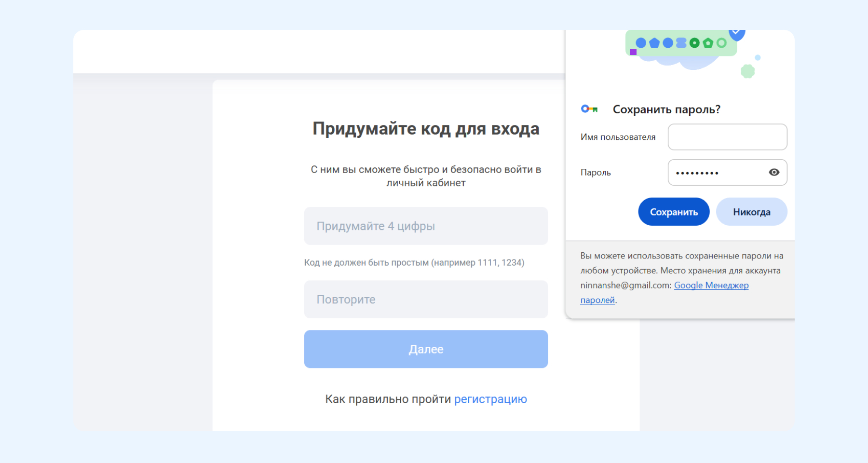Click the dark green ring shape

click(x=694, y=43)
